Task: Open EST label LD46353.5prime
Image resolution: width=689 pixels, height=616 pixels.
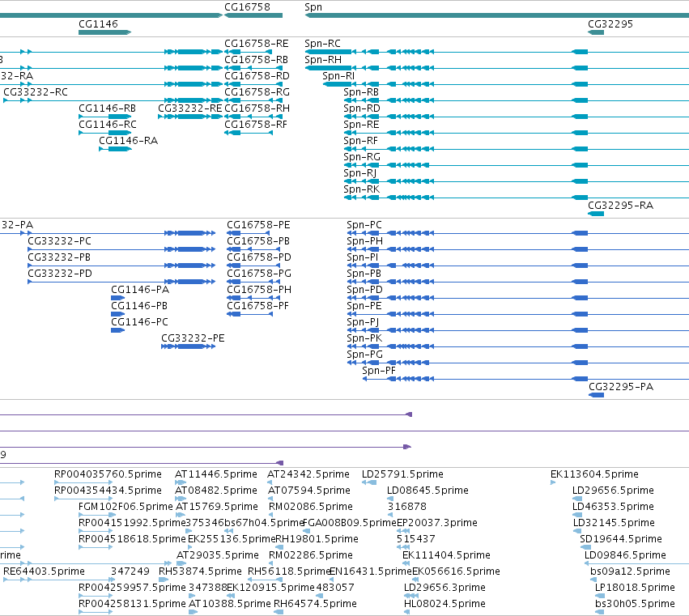Action: pyautogui.click(x=613, y=507)
